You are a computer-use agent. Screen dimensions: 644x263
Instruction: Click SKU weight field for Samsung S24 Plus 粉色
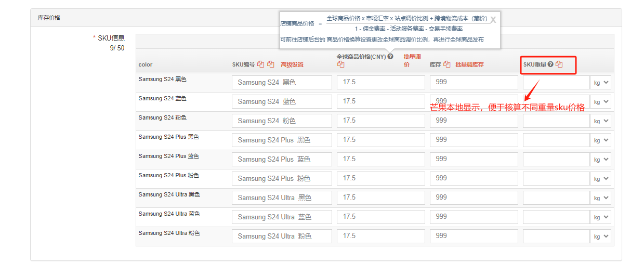[557, 179]
